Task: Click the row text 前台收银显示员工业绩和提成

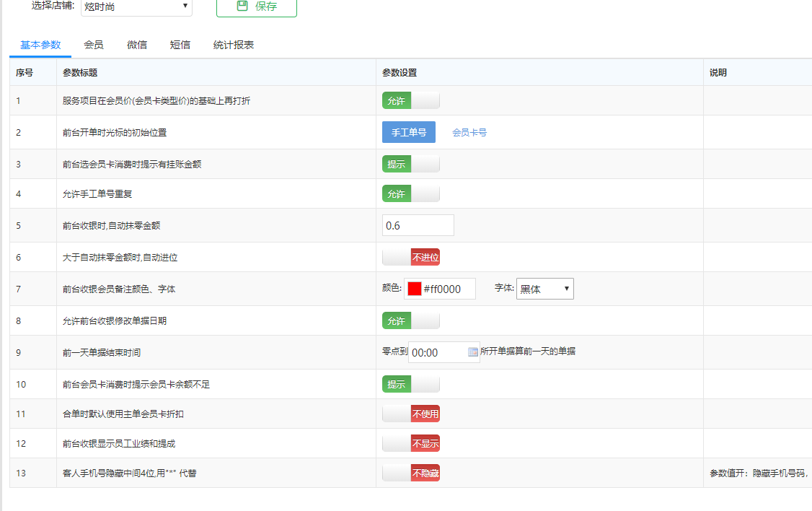Action: coord(118,444)
